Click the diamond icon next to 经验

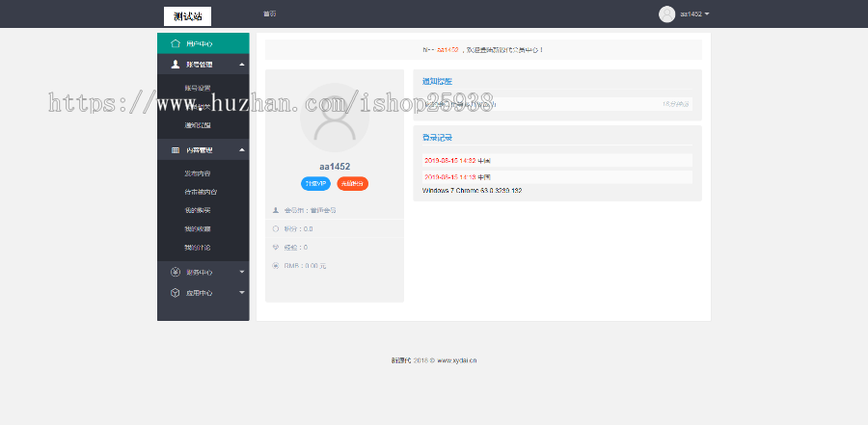pos(276,248)
